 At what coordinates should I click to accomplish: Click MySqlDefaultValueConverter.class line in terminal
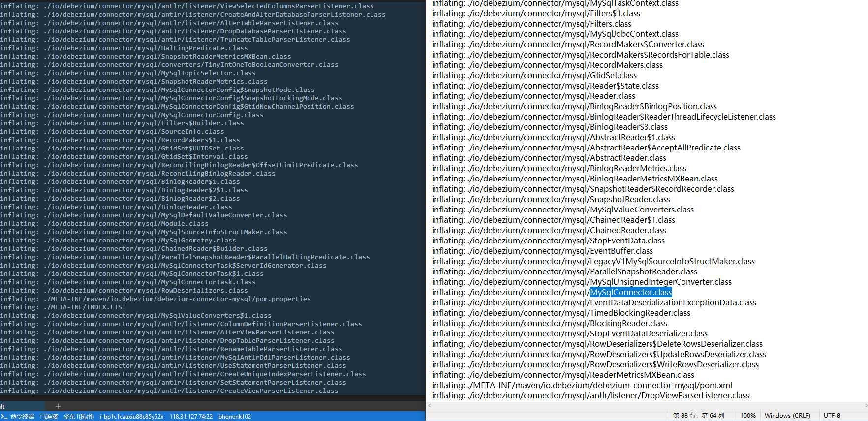[144, 215]
